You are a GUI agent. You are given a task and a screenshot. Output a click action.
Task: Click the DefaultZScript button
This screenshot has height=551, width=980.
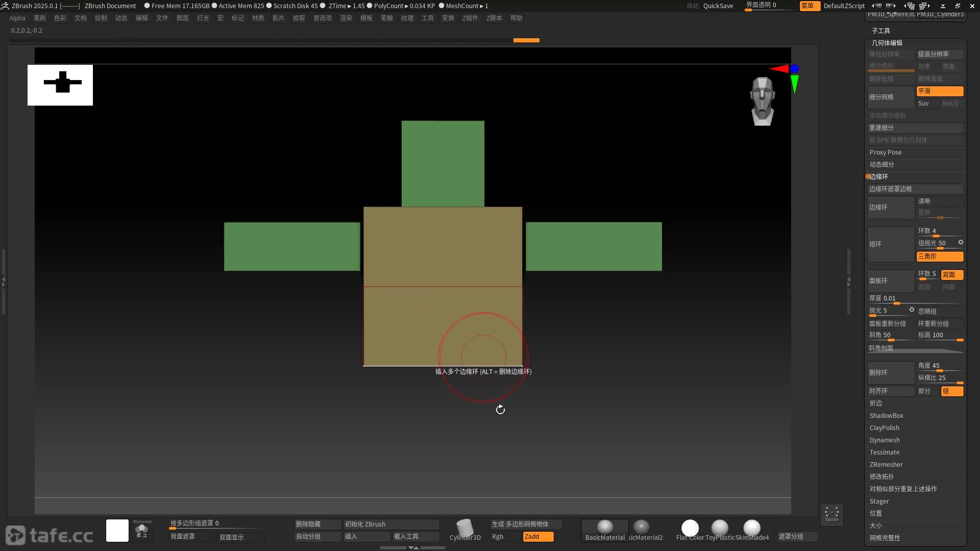pyautogui.click(x=844, y=6)
